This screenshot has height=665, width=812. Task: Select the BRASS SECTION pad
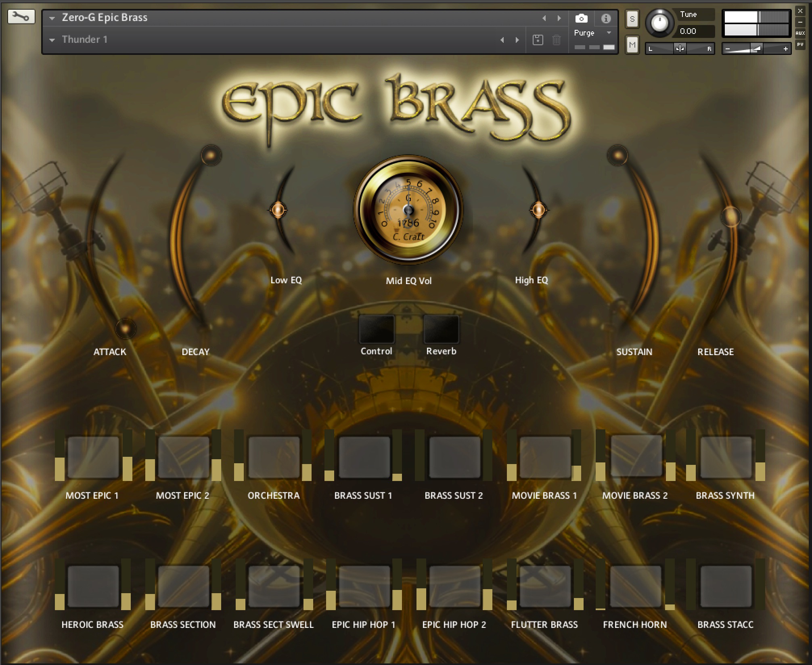click(184, 586)
